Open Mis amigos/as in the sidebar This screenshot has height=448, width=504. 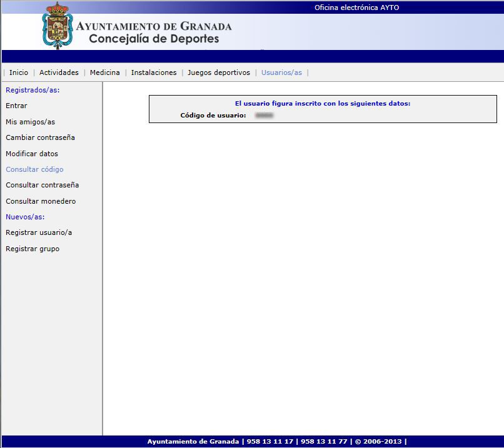(x=30, y=122)
